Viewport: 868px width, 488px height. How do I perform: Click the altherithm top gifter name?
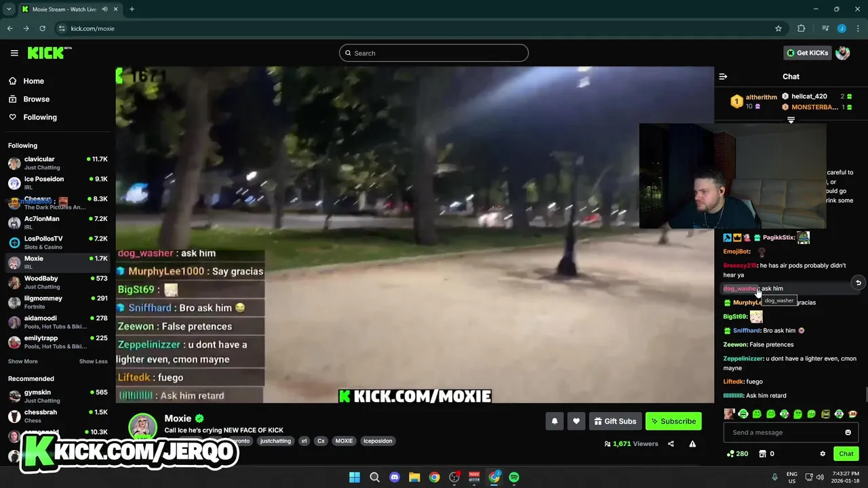point(761,97)
